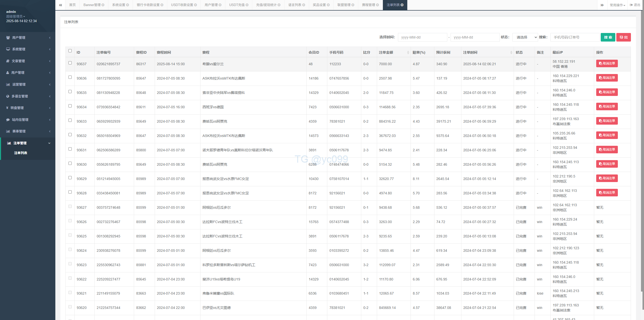Check the checkbox for order row 93636
This screenshot has width=644, height=320.
tap(70, 77)
